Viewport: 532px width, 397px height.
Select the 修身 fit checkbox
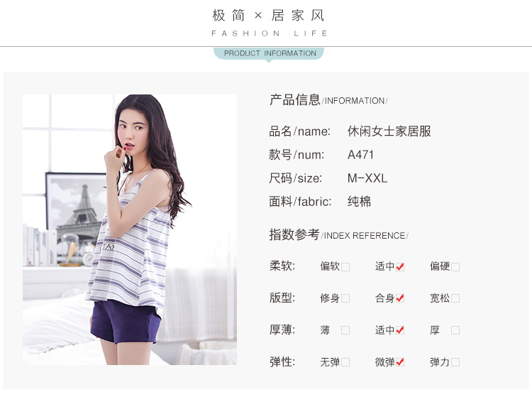tap(345, 298)
